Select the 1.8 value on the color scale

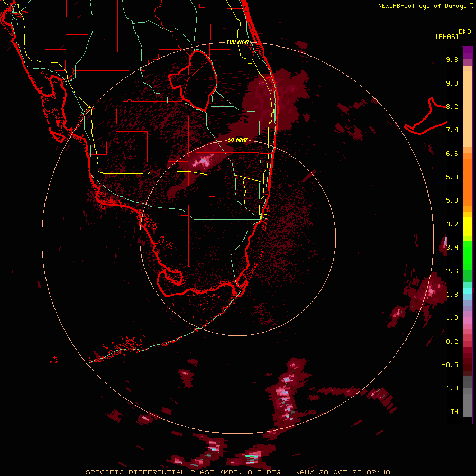click(x=452, y=295)
